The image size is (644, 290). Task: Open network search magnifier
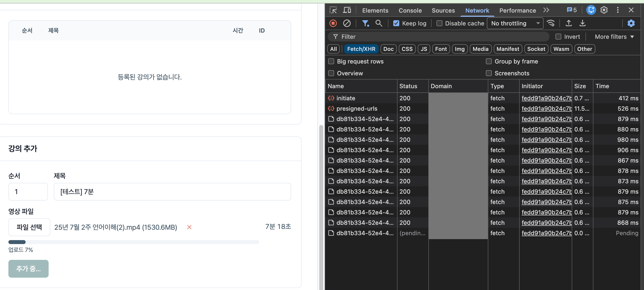coord(379,23)
